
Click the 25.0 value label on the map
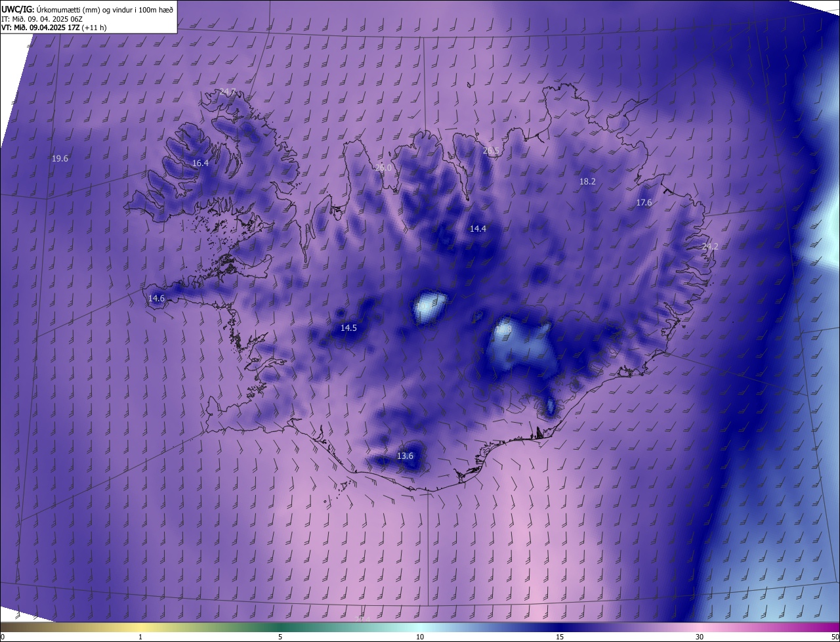[383, 168]
